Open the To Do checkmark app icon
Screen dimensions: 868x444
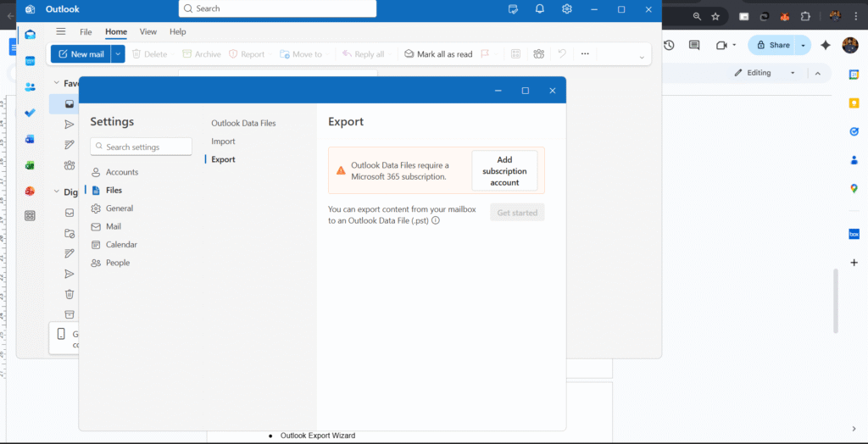[x=31, y=113]
